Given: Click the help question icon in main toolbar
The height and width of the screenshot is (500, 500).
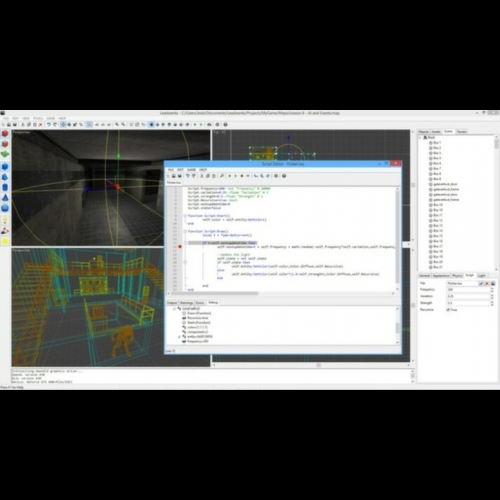Looking at the screenshot, I should 226,125.
